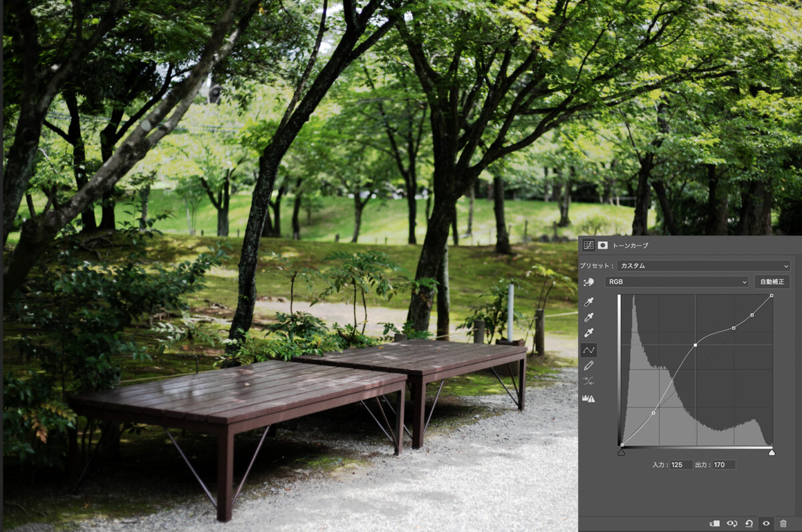Click the プリセット label text
Screen dimensions: 802x532
(597, 265)
